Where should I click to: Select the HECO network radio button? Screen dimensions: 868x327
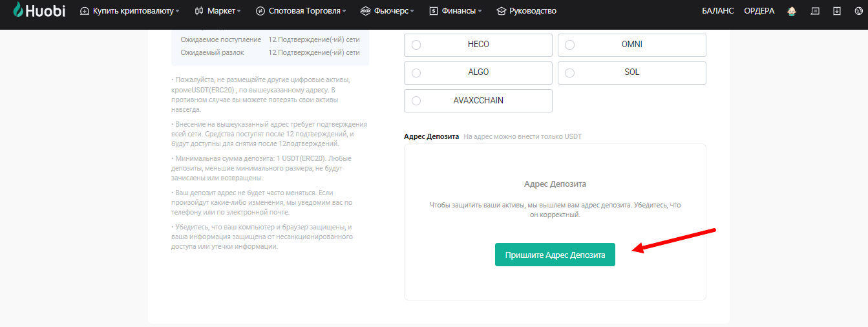[416, 45]
